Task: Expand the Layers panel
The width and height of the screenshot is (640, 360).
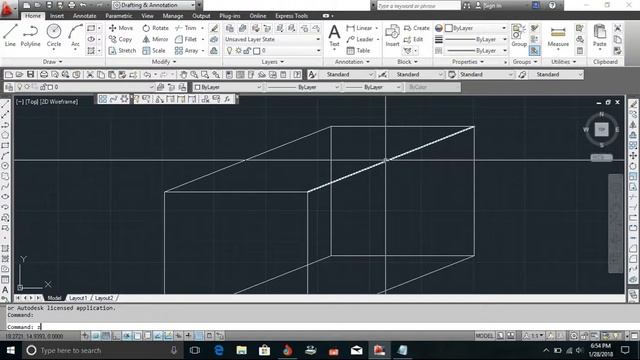Action: (x=272, y=62)
